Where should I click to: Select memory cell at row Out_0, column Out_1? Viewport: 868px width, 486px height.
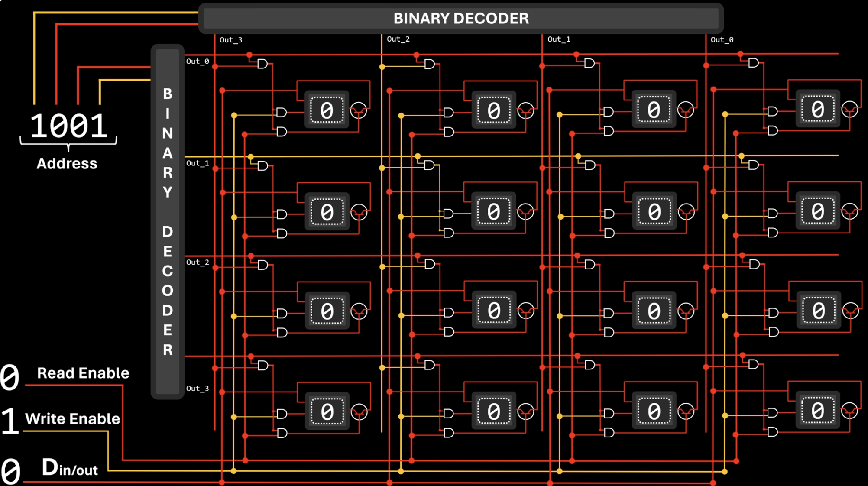click(x=654, y=109)
